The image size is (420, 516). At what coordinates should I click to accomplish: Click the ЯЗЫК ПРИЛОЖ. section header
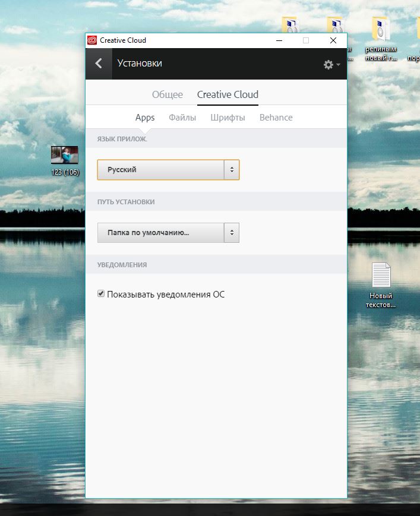pos(122,139)
